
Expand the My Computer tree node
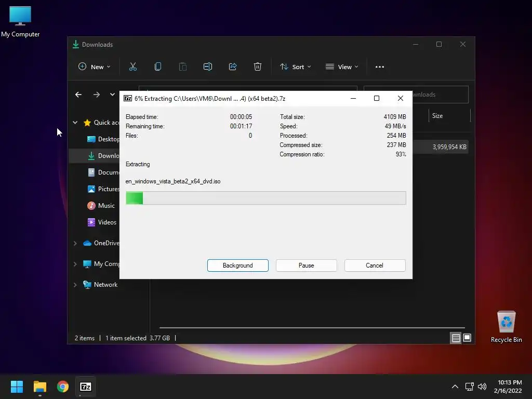[75, 264]
